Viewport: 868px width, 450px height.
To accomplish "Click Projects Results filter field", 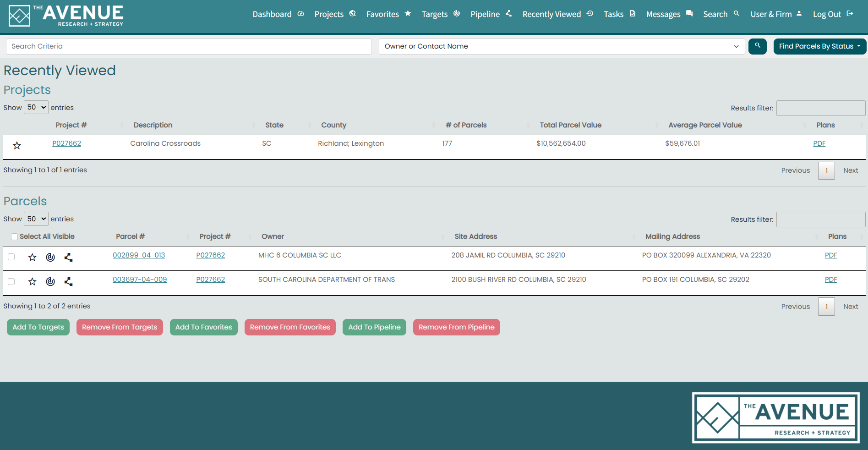I will click(821, 108).
